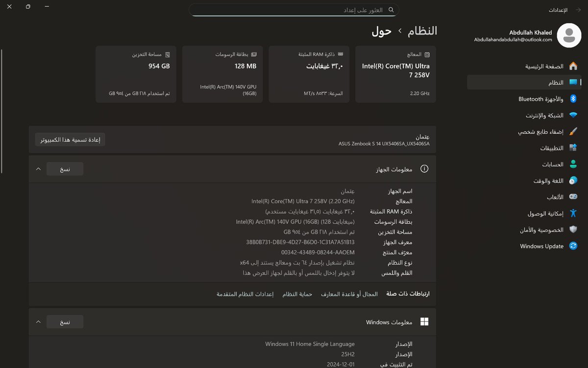Open Time and language clock icon
The width and height of the screenshot is (588, 368).
tap(573, 181)
